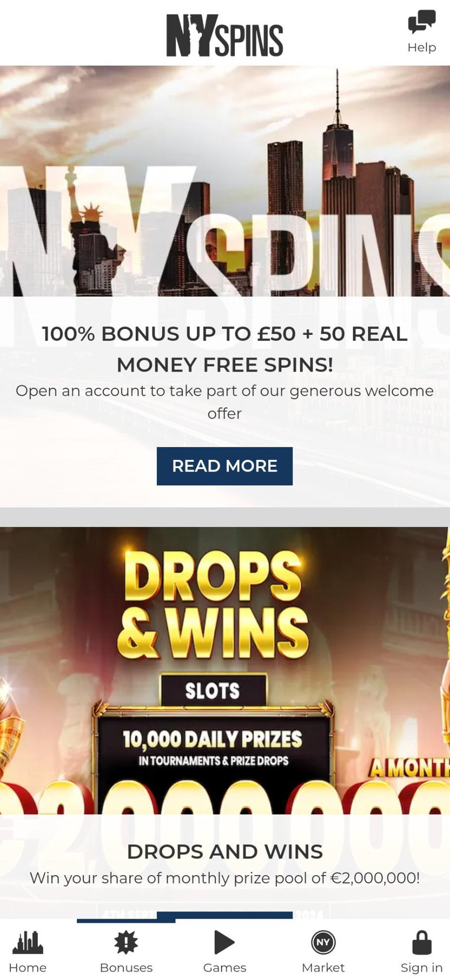This screenshot has height=980, width=450.
Task: Click the READ MORE button
Action: pos(224,466)
